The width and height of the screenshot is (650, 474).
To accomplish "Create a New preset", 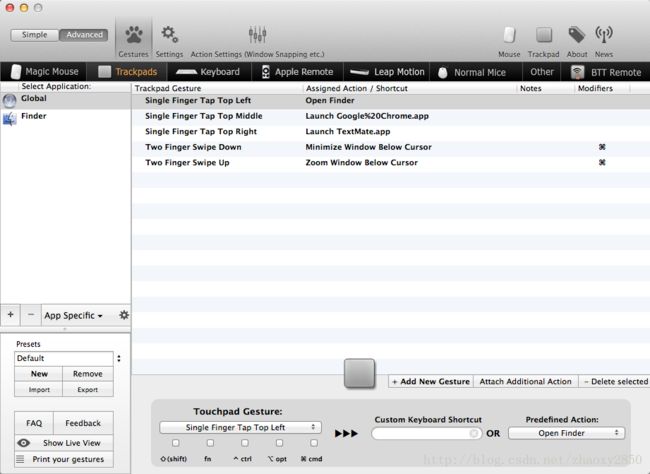I will [39, 374].
